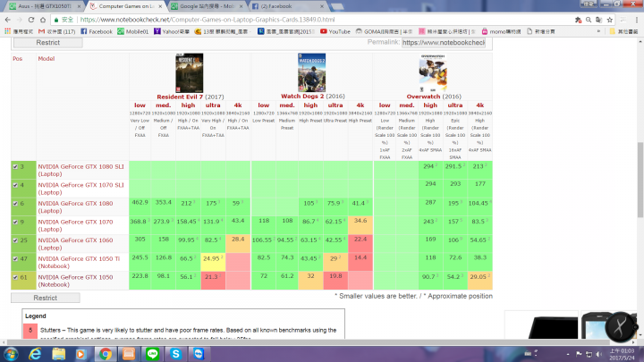Click the Resident Evil 7 cover image
The height and width of the screenshot is (362, 644).
[x=190, y=72]
